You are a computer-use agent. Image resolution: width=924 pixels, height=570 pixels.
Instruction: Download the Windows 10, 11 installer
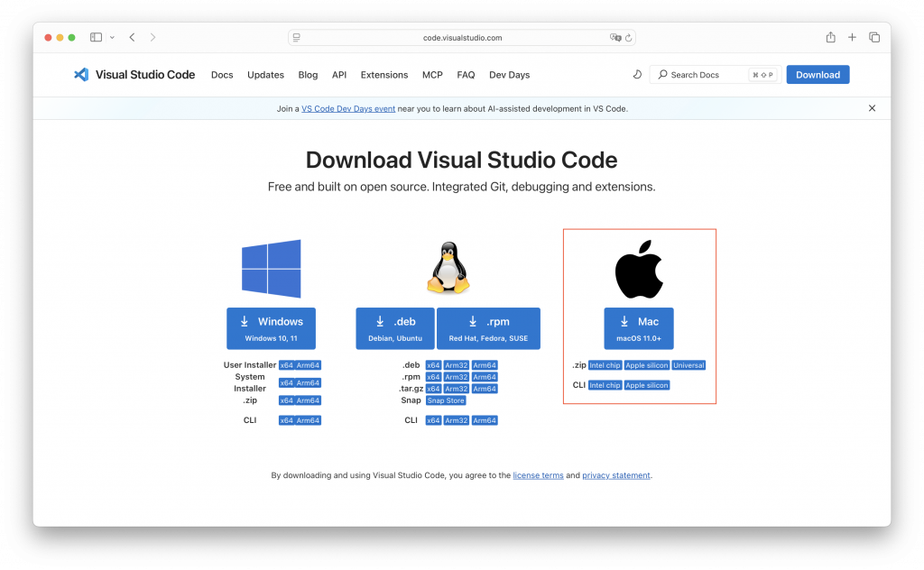(271, 328)
